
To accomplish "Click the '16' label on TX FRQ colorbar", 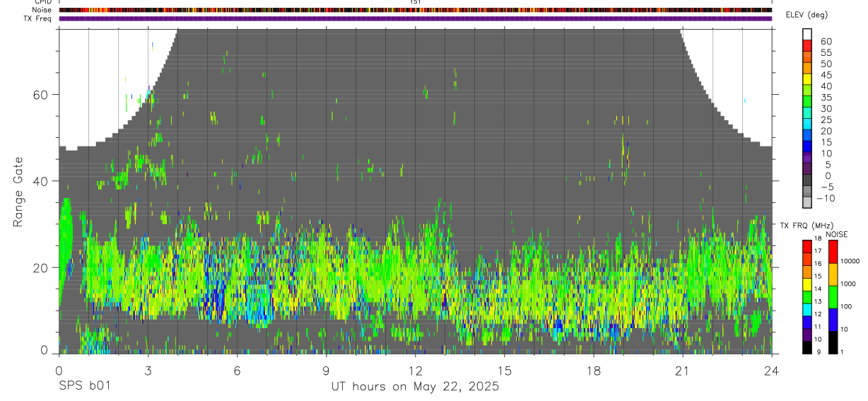I will (x=818, y=264).
